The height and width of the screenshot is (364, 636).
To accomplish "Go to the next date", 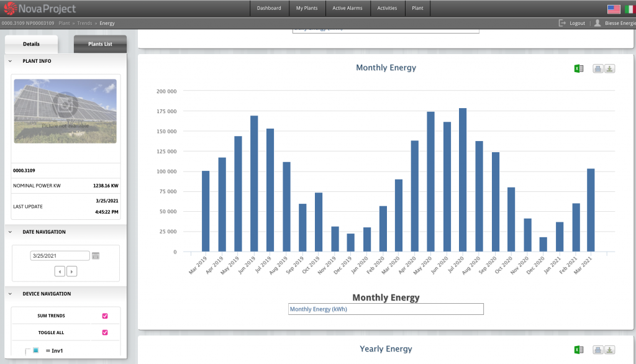I will click(x=72, y=271).
